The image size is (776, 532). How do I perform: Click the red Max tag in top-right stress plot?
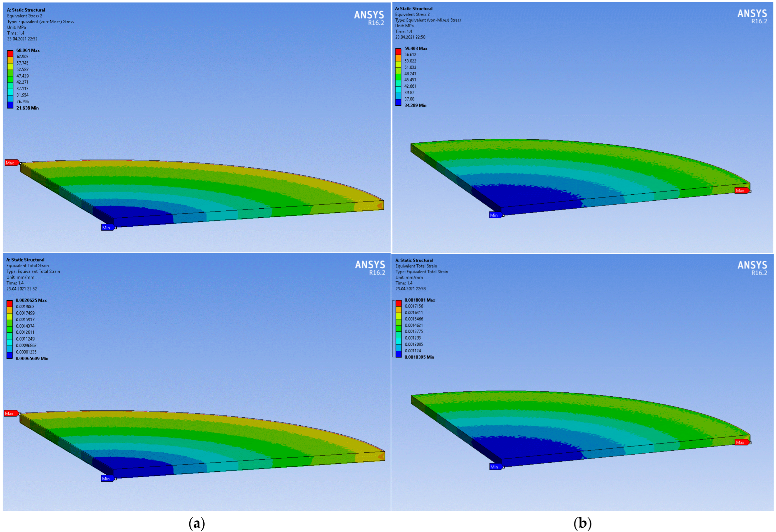point(742,191)
